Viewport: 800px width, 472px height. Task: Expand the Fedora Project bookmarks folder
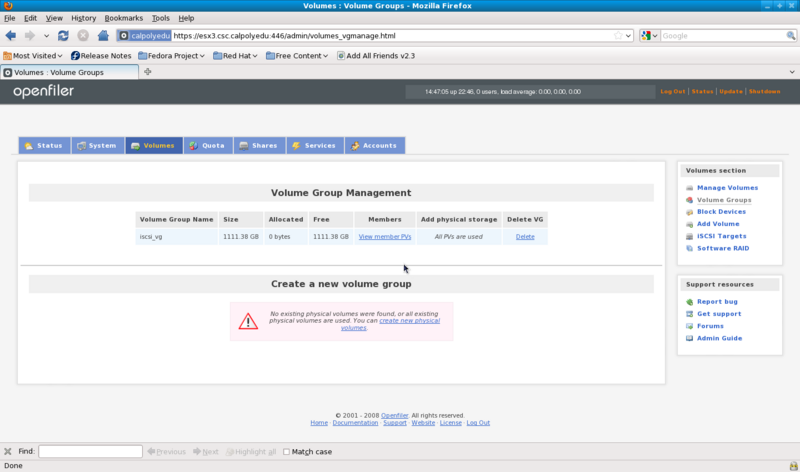[171, 56]
